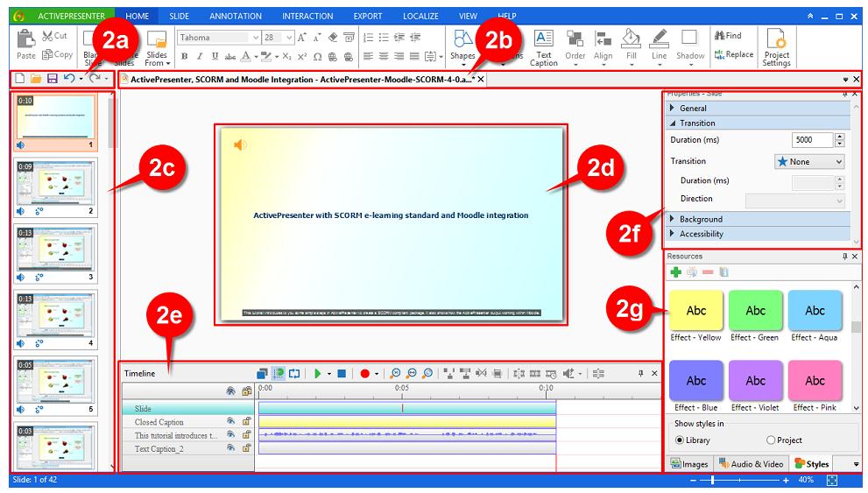Toggle bold text formatting
The width and height of the screenshot is (868, 493).
[x=184, y=56]
